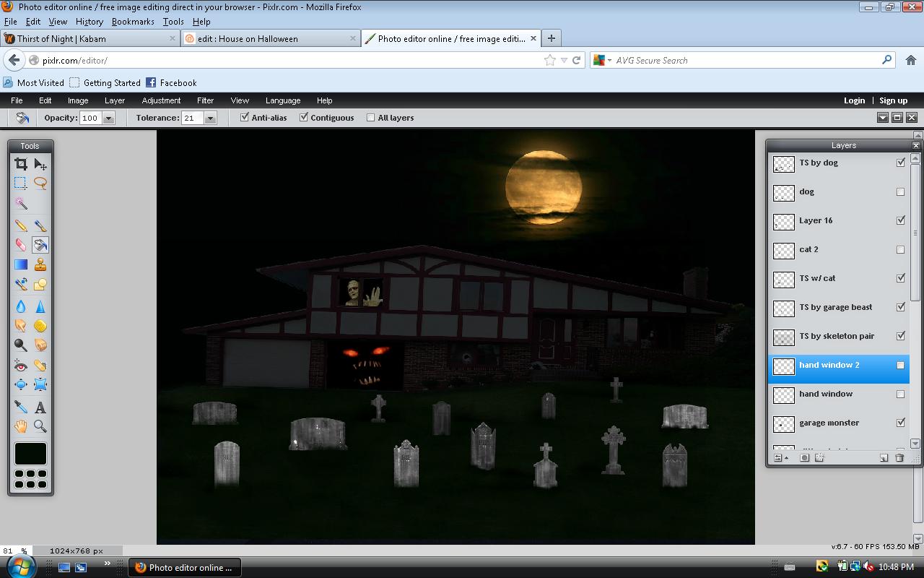Select the Paint Bucket tool
The image size is (924, 578).
click(40, 245)
